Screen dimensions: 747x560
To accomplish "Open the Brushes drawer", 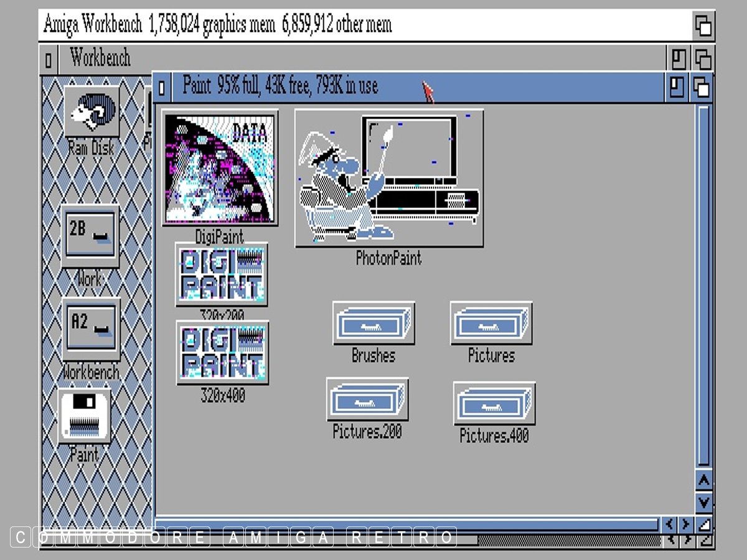I will click(373, 324).
